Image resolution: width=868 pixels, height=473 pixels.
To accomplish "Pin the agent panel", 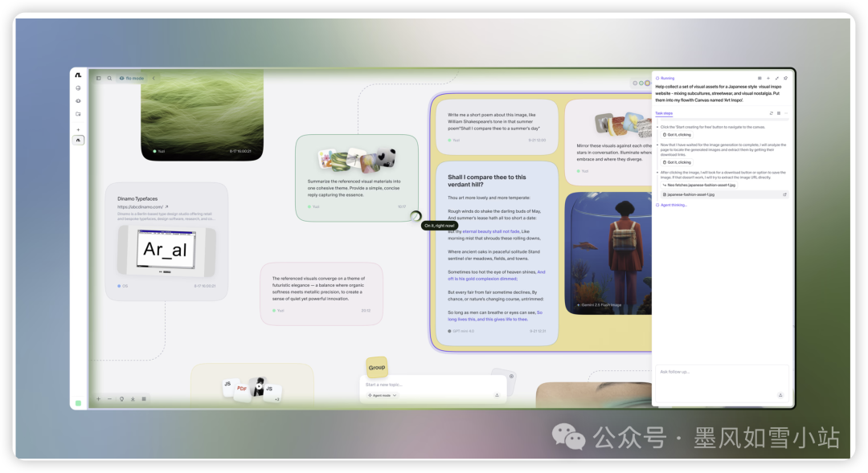I will point(785,78).
